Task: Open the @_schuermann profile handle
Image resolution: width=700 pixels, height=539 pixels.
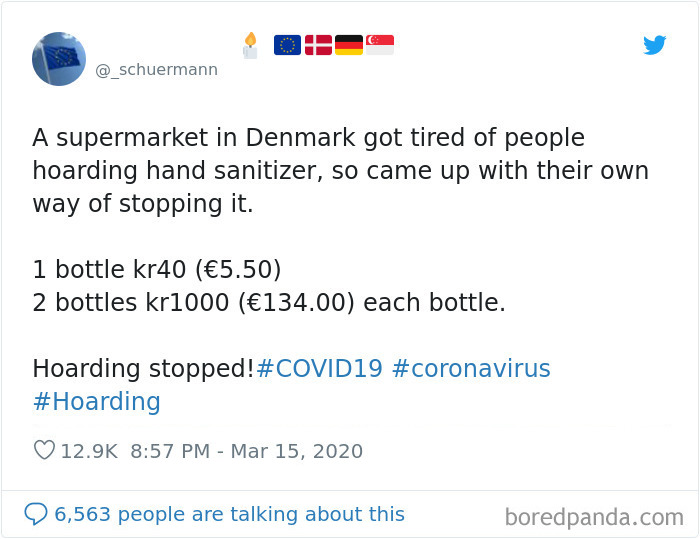Action: tap(156, 70)
